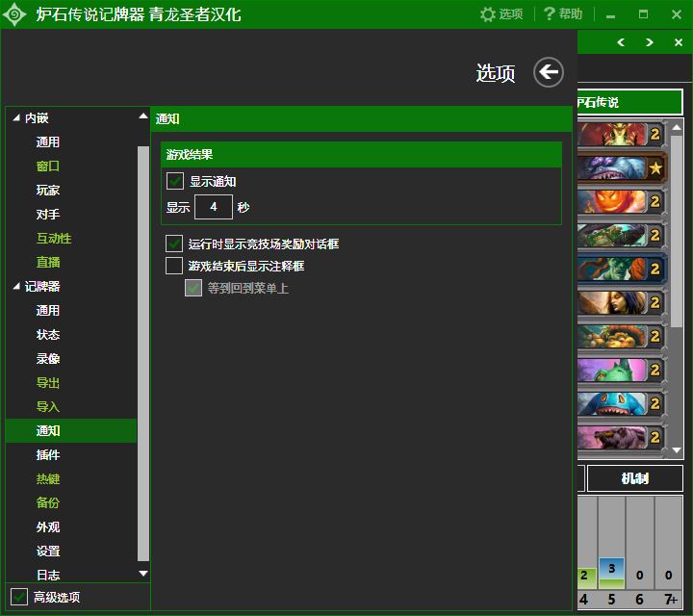
Task: Toggle 显示通知 checkbox
Action: point(175,181)
